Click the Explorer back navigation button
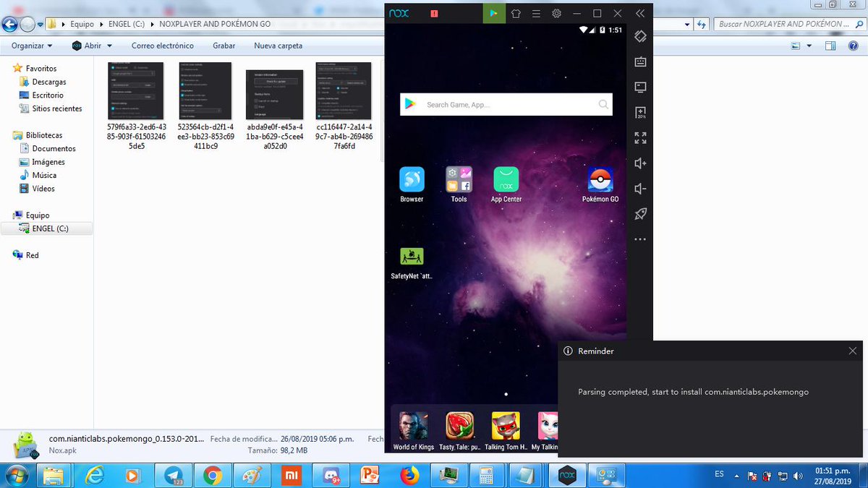 coord(9,24)
